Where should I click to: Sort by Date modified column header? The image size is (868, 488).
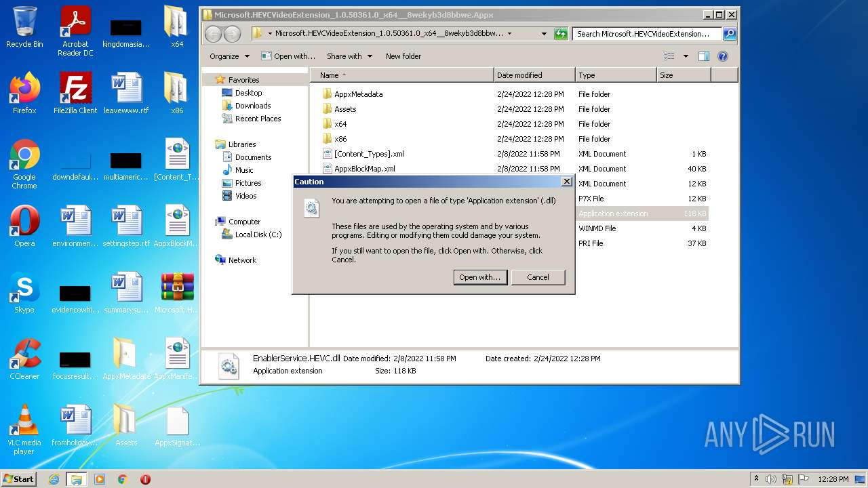click(534, 75)
